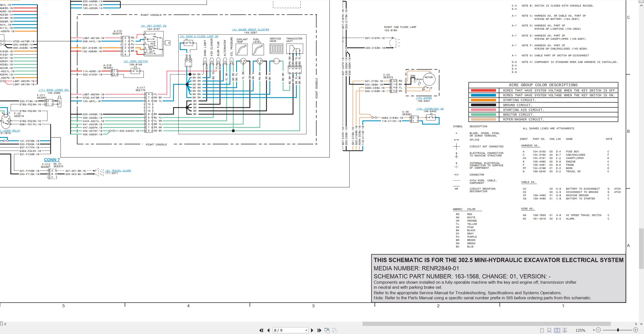Click 'NOTE B: SWITCH IS CLOSED' text
The height and width of the screenshot is (334, 644).
(557, 6)
